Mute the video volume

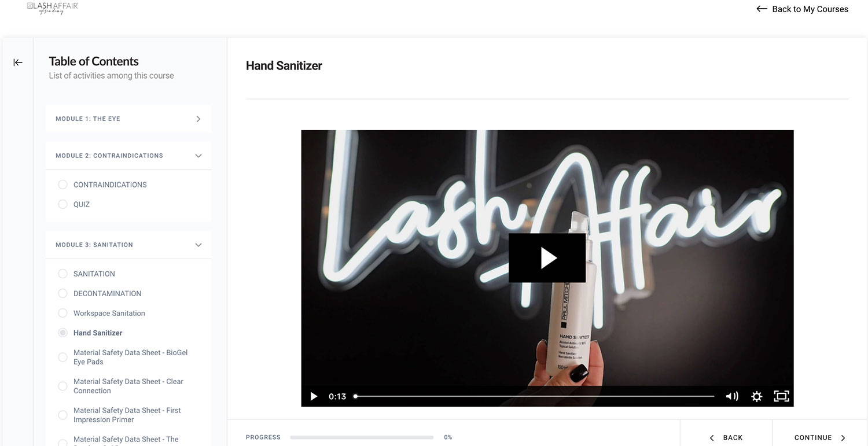pyautogui.click(x=732, y=396)
